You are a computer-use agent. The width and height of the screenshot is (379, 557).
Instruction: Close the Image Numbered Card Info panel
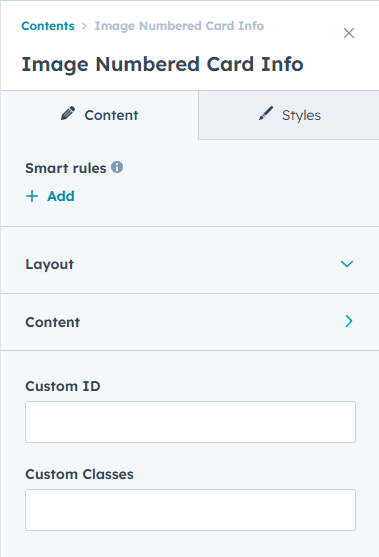click(x=349, y=33)
